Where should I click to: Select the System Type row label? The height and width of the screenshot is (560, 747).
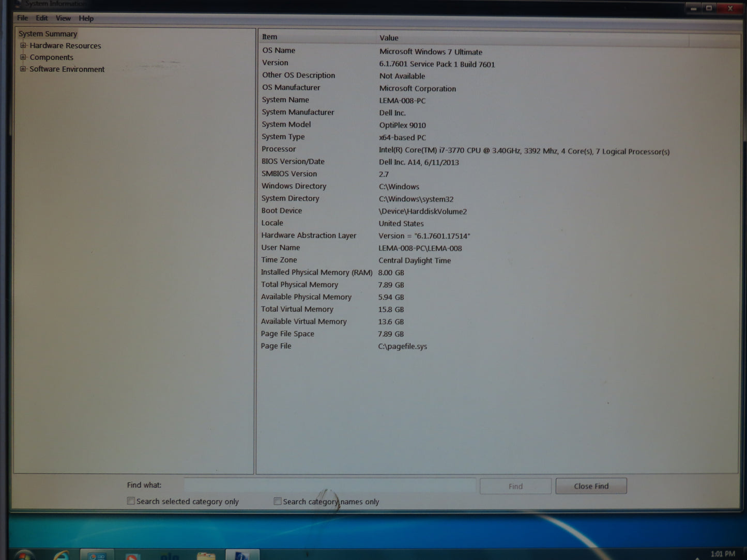point(283,137)
